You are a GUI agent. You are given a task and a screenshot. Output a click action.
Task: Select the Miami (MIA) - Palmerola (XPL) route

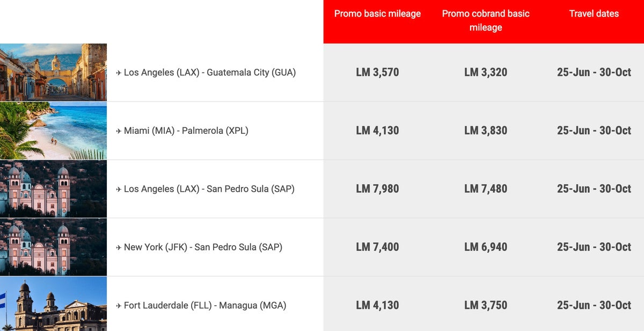[x=186, y=131]
